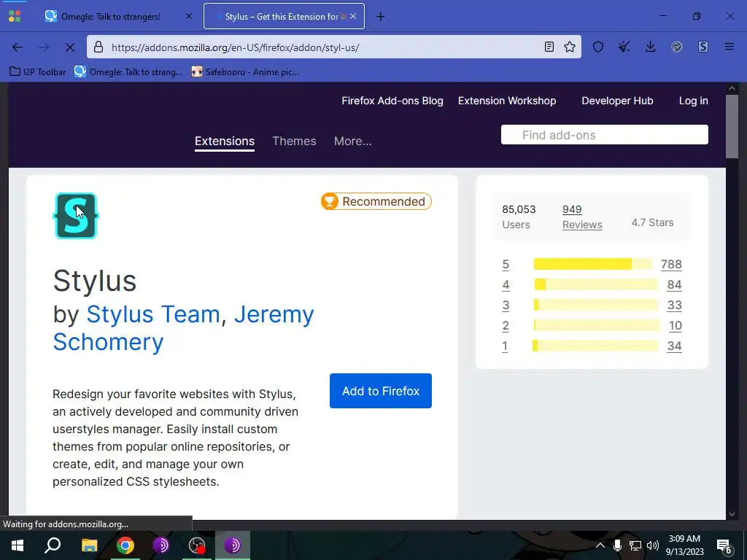Open the 33 three-star reviews count
The image size is (747, 560).
[x=674, y=306]
